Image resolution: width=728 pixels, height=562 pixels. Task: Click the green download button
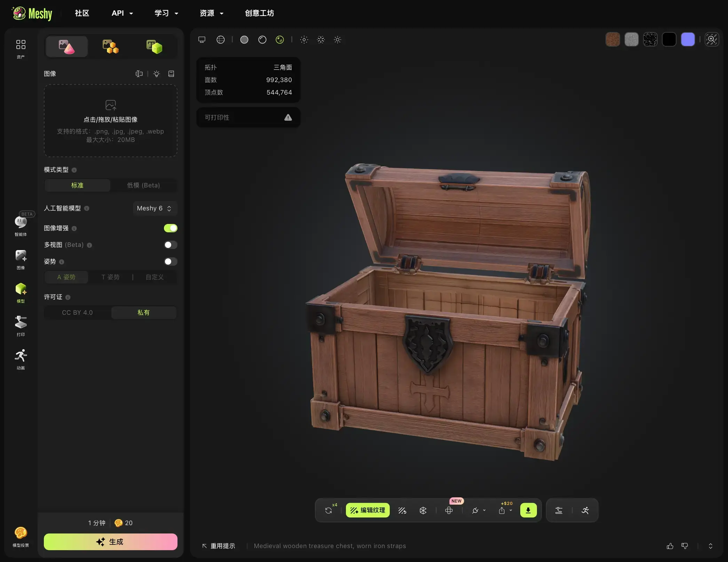pos(528,510)
